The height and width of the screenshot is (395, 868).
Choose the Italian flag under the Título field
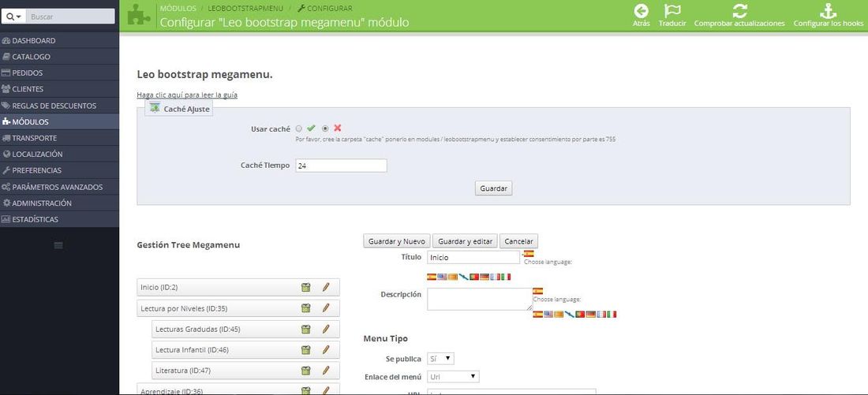point(505,277)
